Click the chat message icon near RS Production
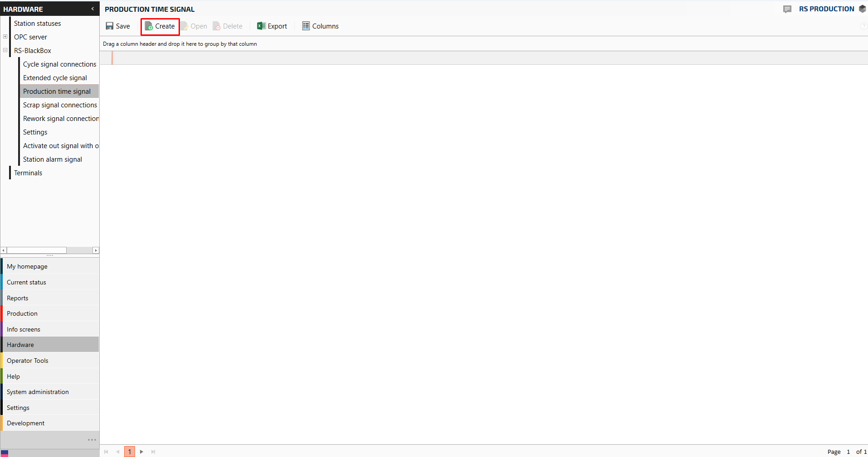 (787, 9)
